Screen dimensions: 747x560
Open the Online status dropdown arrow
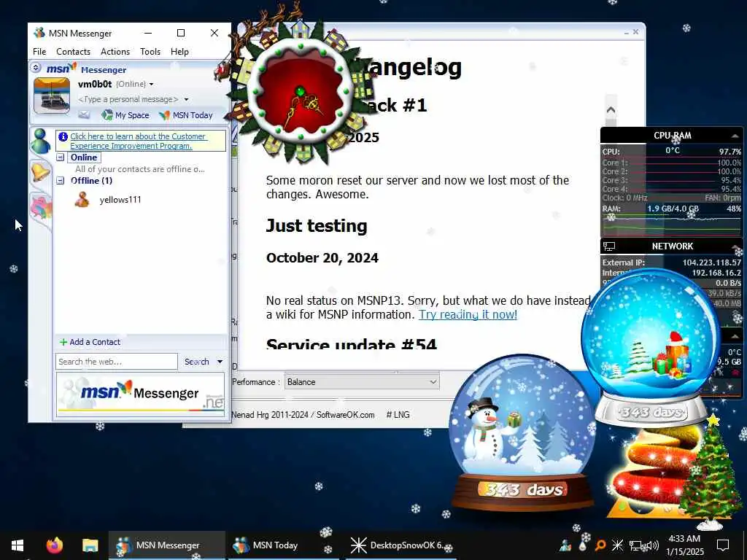152,85
